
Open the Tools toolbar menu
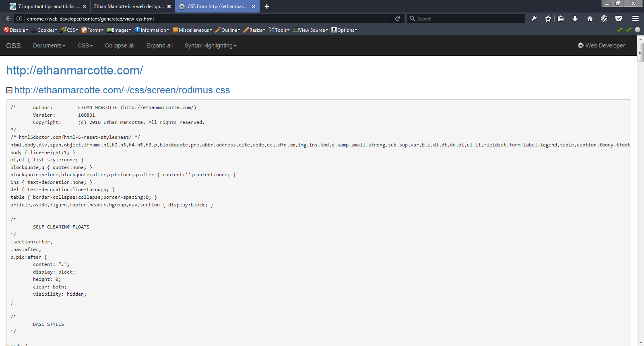[280, 30]
